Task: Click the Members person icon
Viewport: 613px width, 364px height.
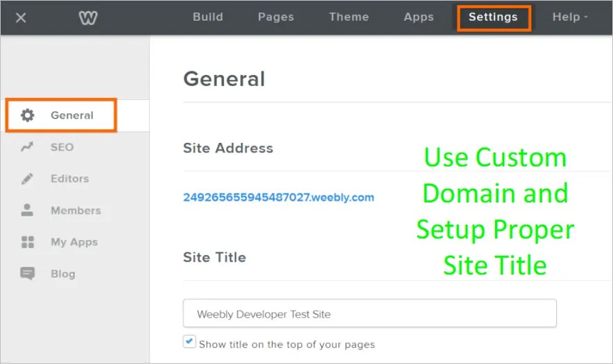Action: tap(27, 210)
